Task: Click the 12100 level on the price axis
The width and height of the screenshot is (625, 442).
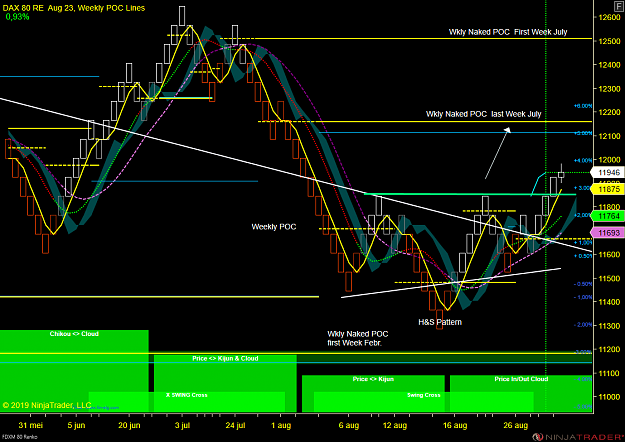Action: click(x=609, y=136)
